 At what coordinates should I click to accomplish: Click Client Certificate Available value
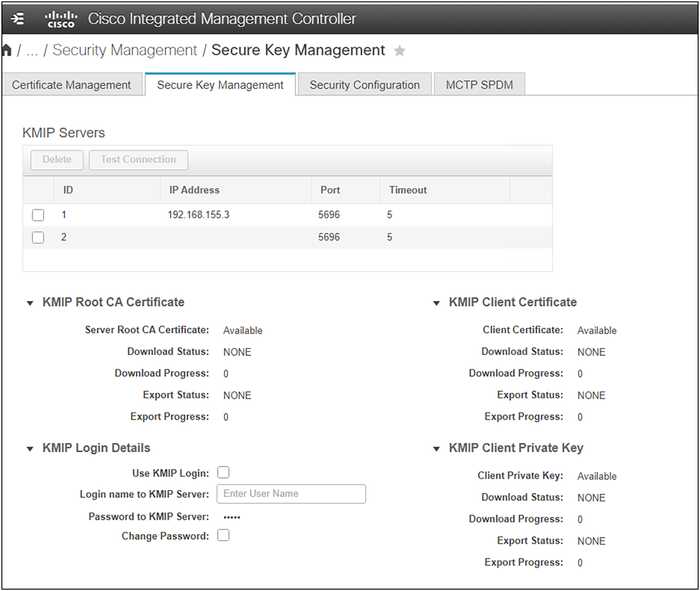597,331
